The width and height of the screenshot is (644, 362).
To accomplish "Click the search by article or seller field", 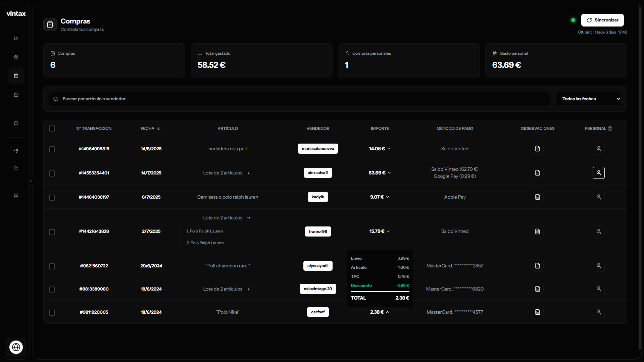I will pyautogui.click(x=299, y=99).
